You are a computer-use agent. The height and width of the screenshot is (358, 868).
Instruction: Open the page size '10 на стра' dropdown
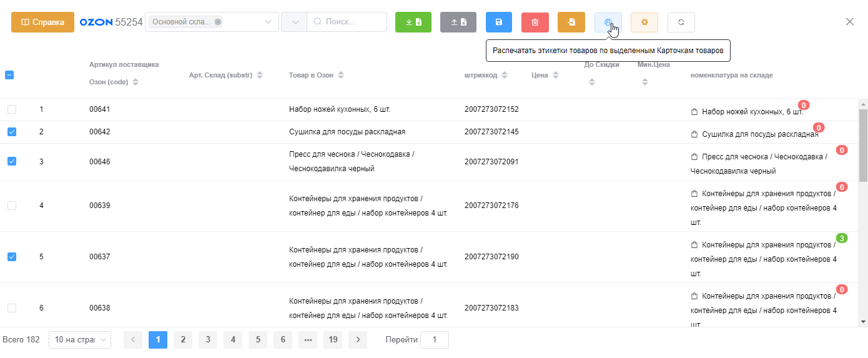point(79,340)
